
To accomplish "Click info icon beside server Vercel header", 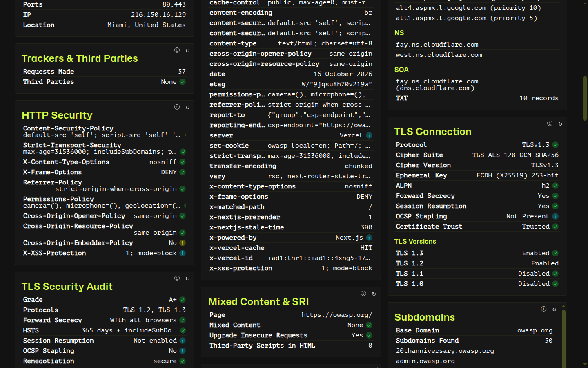I will pos(369,135).
